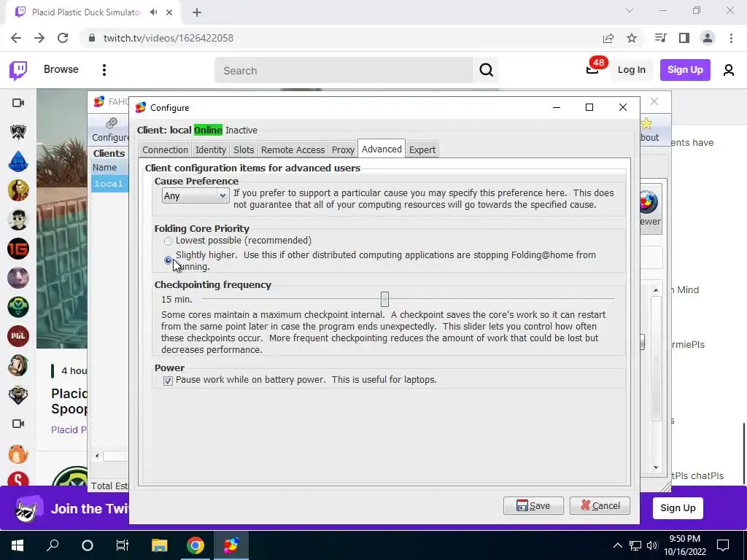The width and height of the screenshot is (747, 560).
Task: Click scroll down arrow in FAHControl panel
Action: [x=656, y=467]
